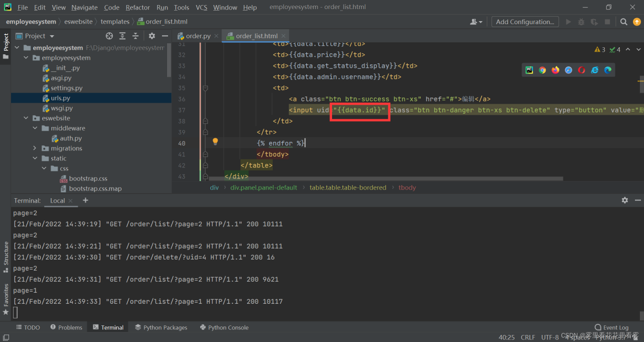The image size is (644, 342).
Task: Open Search Everywhere magnifier icon
Action: pos(624,22)
